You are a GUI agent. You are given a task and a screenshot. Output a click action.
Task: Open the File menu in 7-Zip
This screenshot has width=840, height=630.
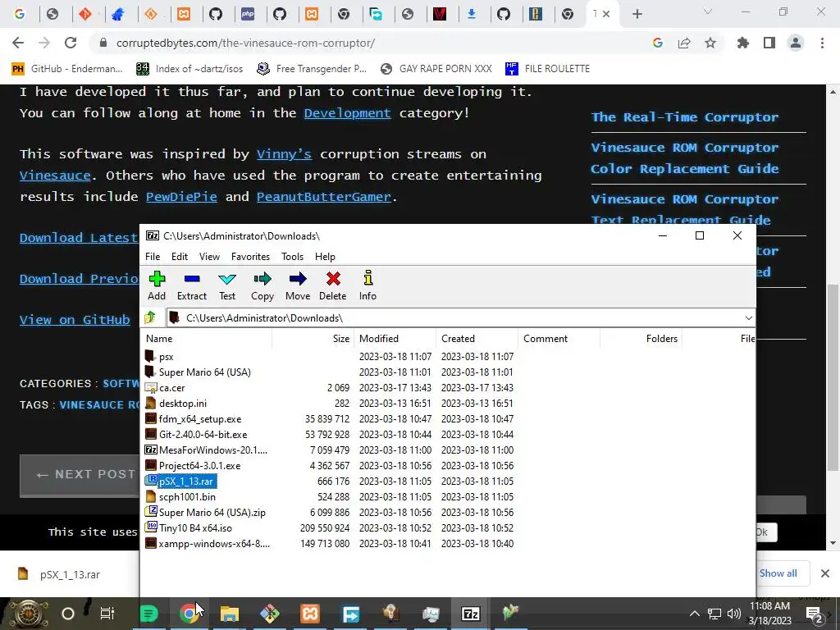[x=153, y=257]
